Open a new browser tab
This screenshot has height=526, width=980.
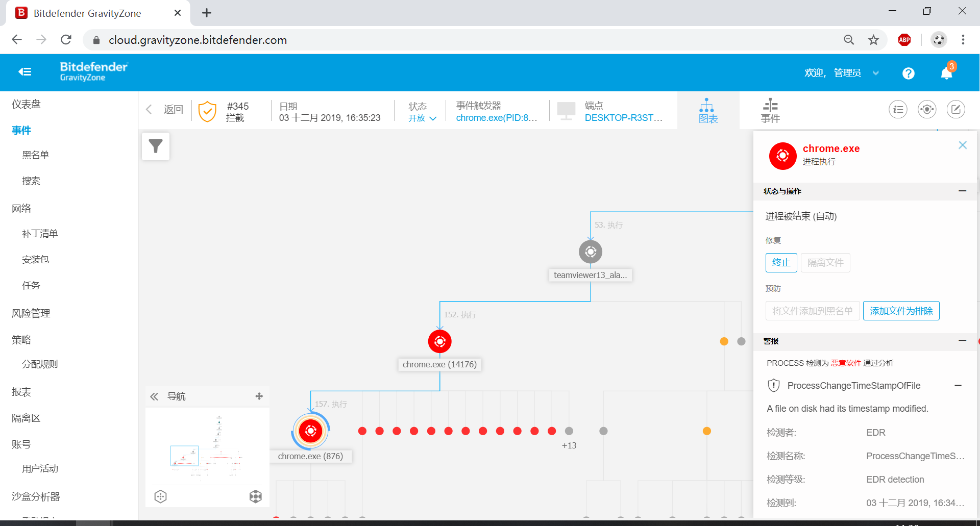click(x=207, y=13)
